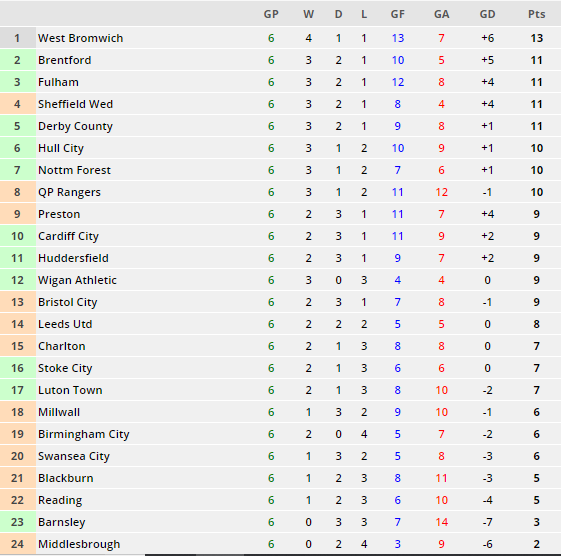Click the GD column header
Screen dimensions: 561x556
(x=487, y=14)
